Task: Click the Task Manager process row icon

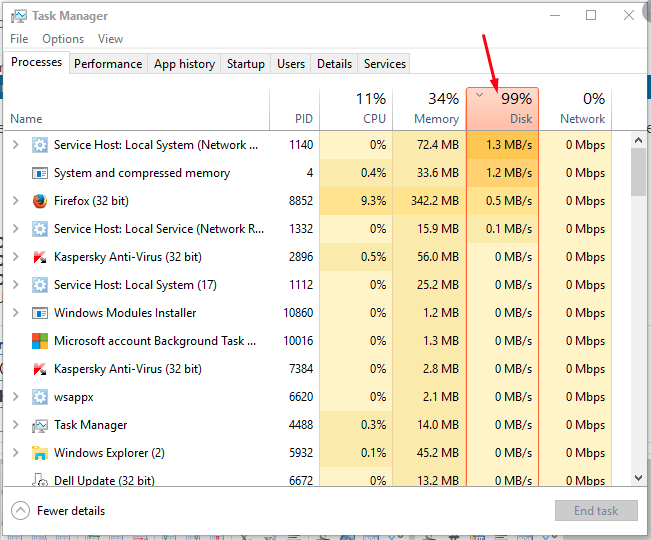Action: pos(40,425)
